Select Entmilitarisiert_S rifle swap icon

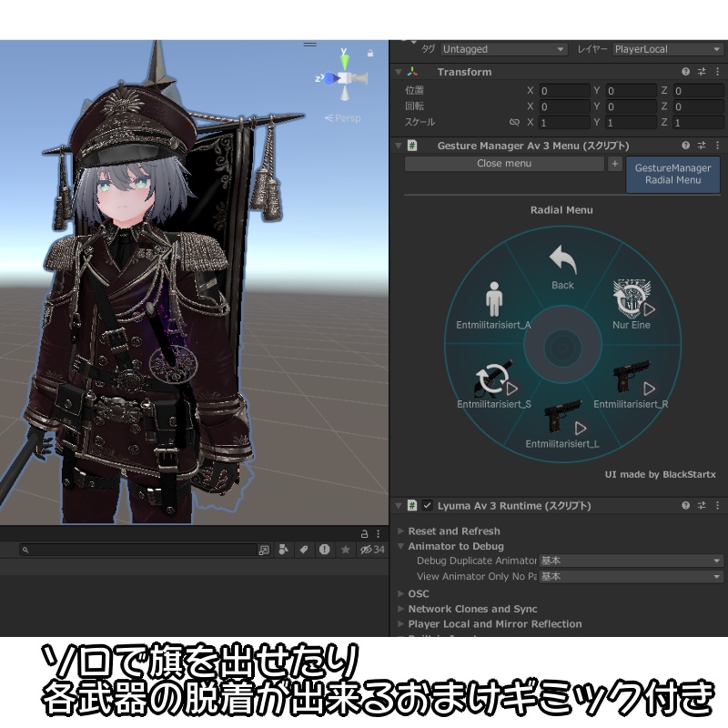pos(495,378)
